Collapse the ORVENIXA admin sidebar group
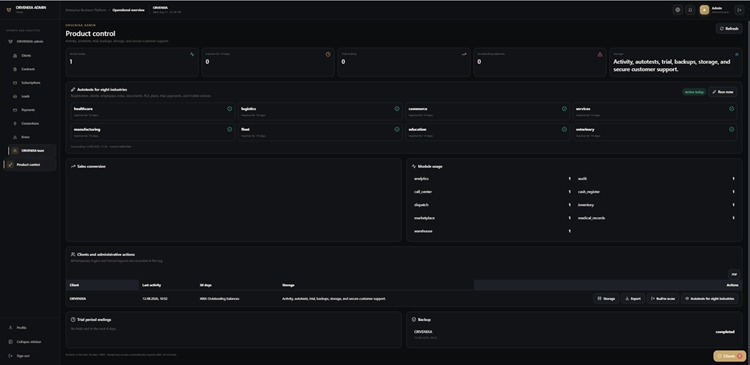 pyautogui.click(x=30, y=42)
